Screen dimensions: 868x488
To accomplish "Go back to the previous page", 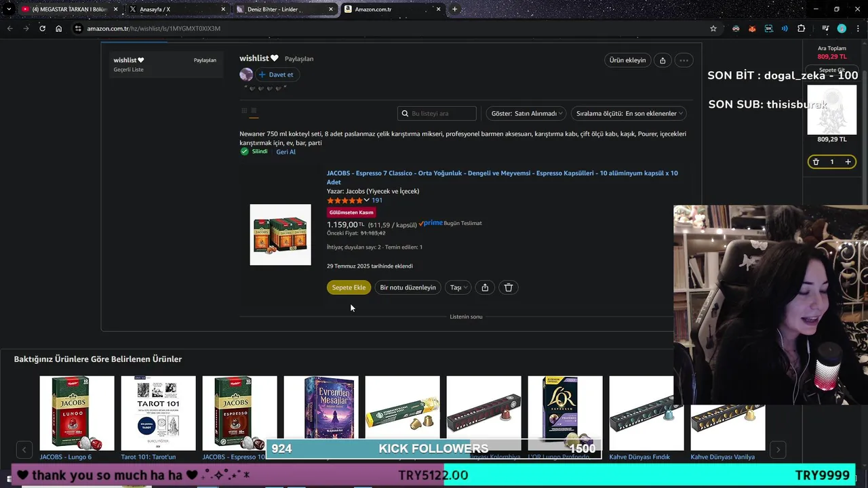I will [x=10, y=28].
